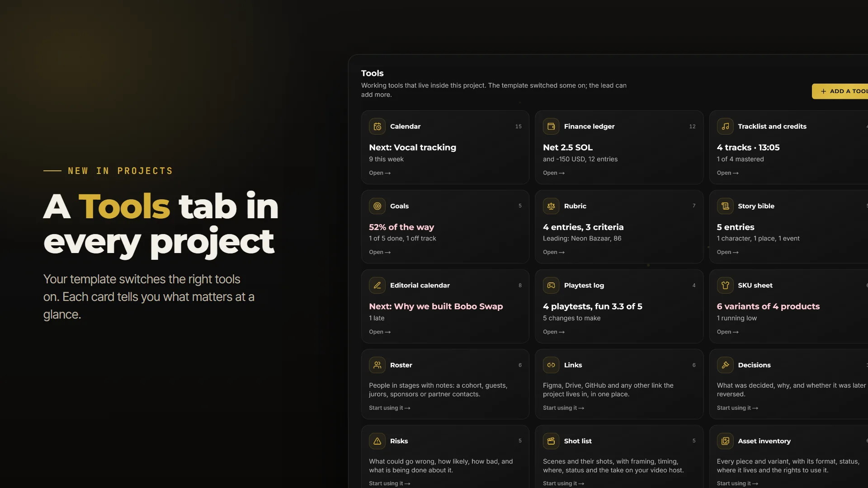The width and height of the screenshot is (868, 488).
Task: Click the Roster people icon
Action: point(377,365)
